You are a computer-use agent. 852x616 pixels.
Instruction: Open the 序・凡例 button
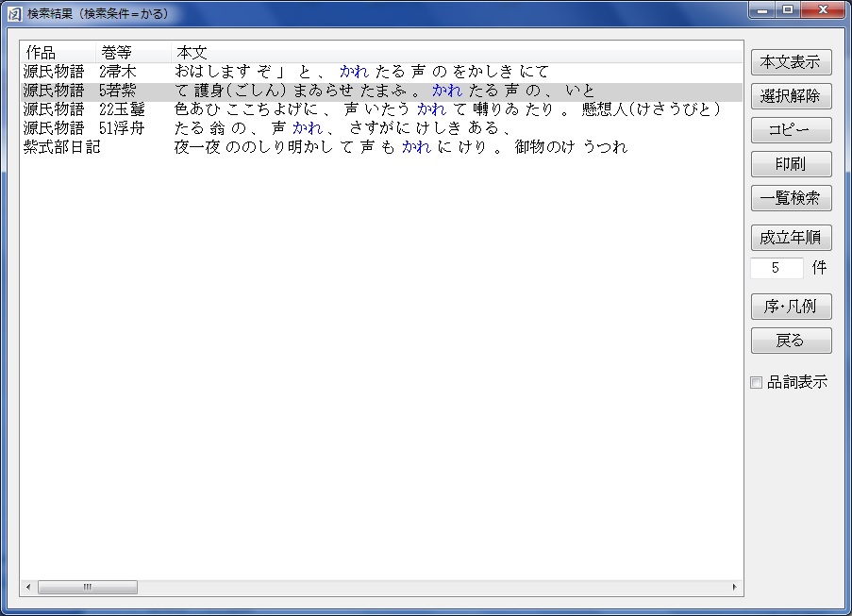791,307
